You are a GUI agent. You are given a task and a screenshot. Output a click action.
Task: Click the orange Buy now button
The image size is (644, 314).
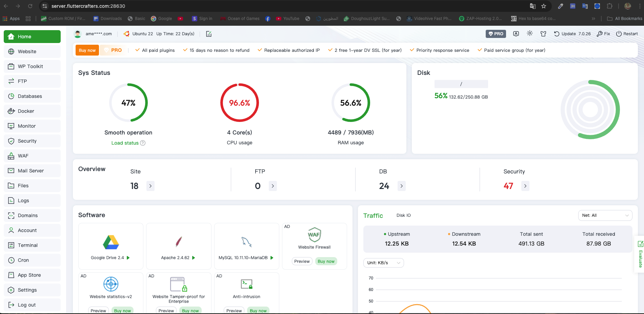point(87,50)
